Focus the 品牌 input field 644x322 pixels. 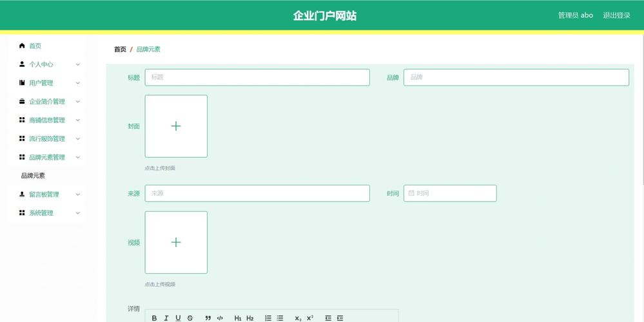point(516,77)
